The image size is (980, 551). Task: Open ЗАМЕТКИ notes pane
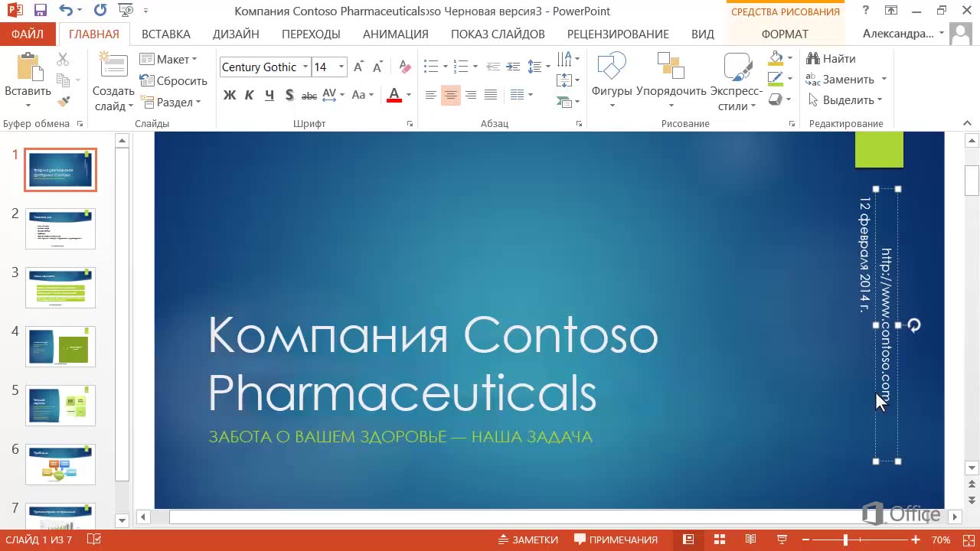click(528, 540)
